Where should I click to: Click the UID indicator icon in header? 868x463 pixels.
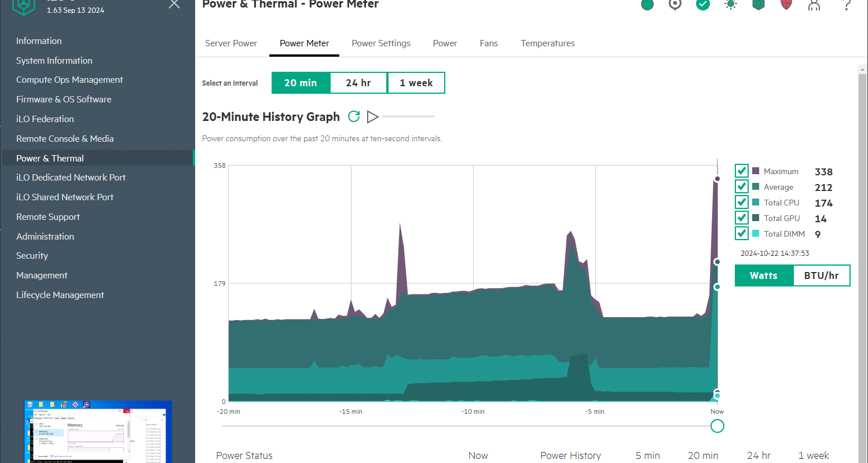pyautogui.click(x=675, y=5)
